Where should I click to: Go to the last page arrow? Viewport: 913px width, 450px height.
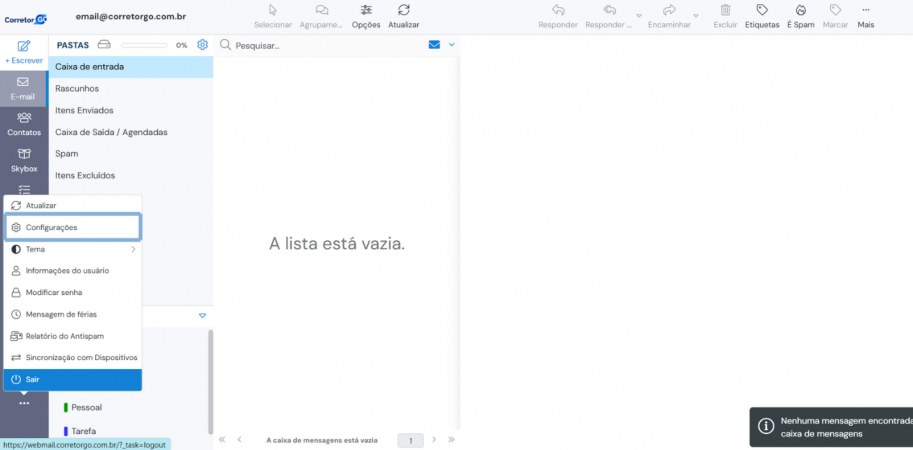(x=451, y=440)
